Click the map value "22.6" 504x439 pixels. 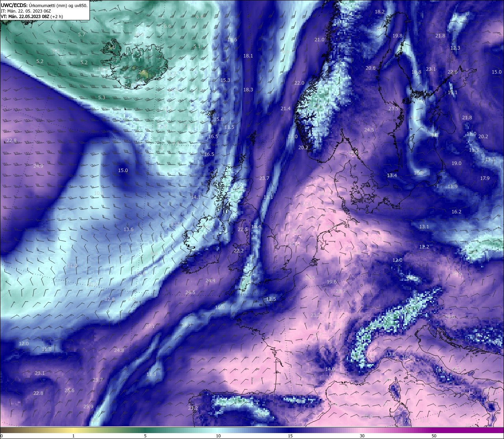(x=452, y=72)
